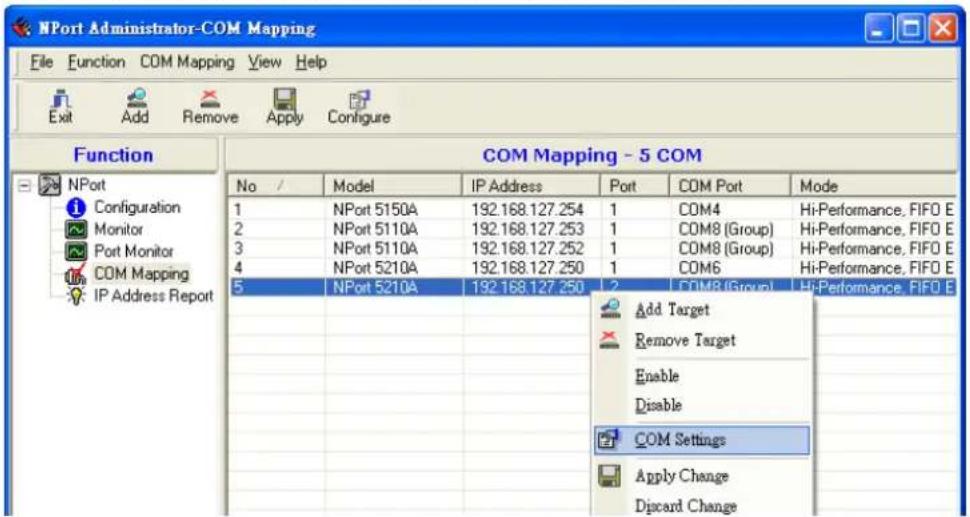Click the IP Address Report lightbulb icon
This screenshot has height=517, width=970.
[75, 296]
